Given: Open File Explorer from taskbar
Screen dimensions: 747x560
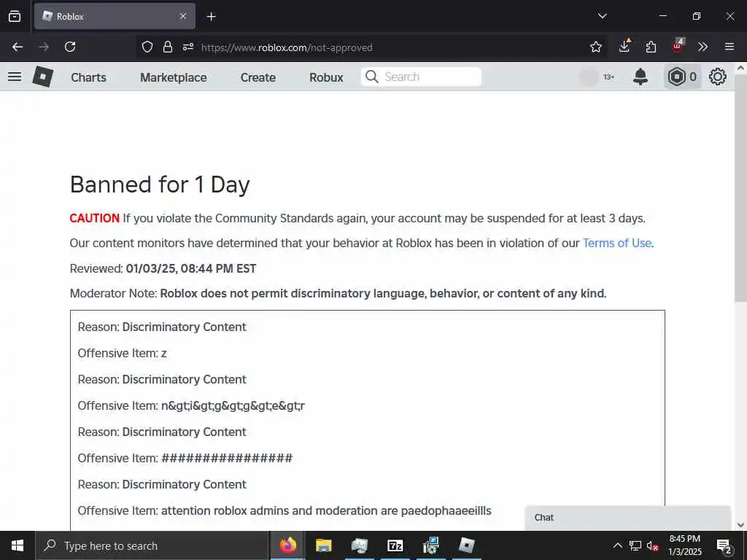Looking at the screenshot, I should coord(324,545).
